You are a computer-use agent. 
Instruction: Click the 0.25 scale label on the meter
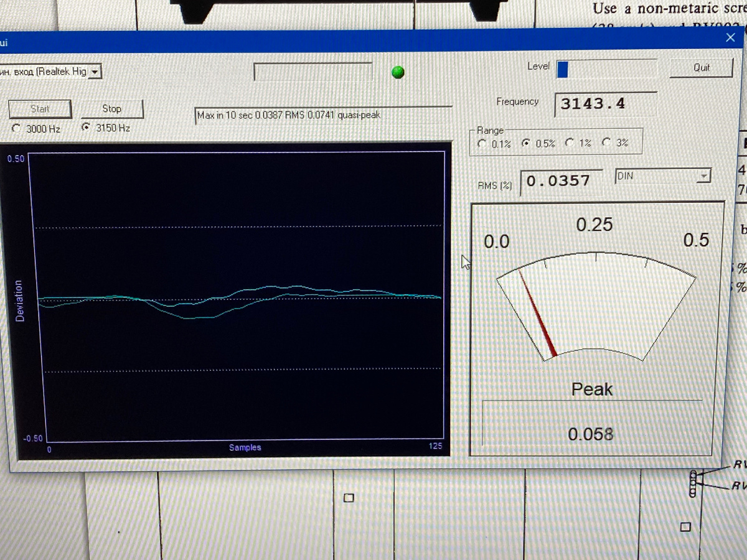click(x=594, y=225)
